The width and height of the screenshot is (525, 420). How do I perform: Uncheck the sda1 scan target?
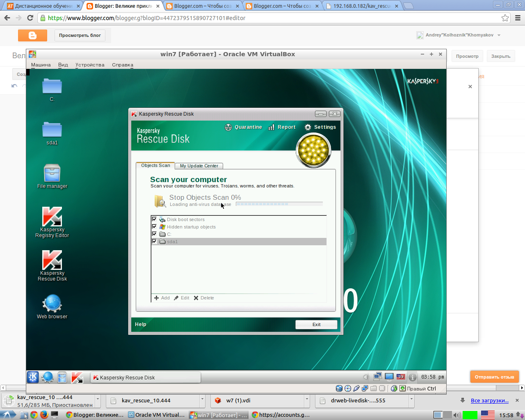coord(154,242)
